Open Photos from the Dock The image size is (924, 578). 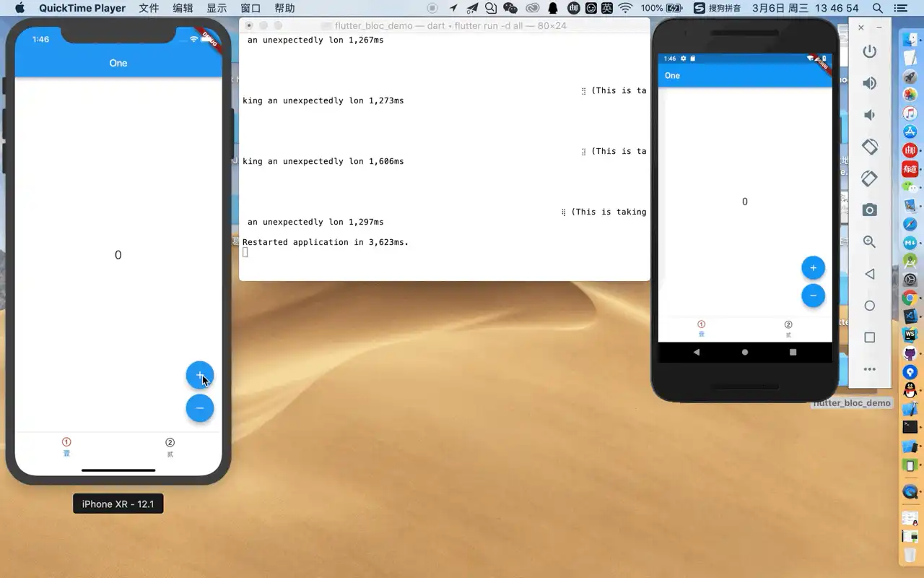point(910,95)
